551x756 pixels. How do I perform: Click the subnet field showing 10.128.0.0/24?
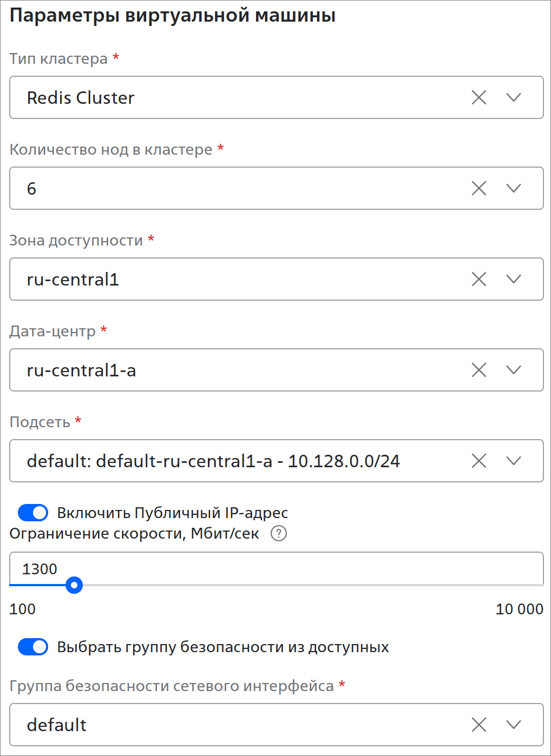pyautogui.click(x=213, y=461)
